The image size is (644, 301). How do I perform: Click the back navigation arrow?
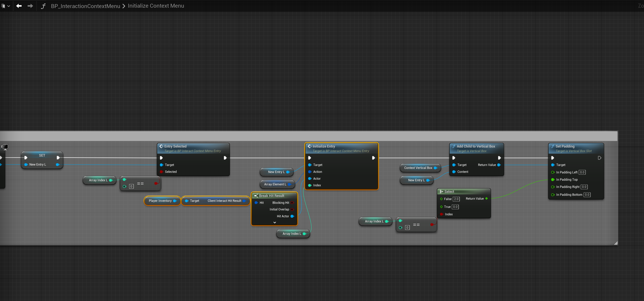[x=19, y=6]
